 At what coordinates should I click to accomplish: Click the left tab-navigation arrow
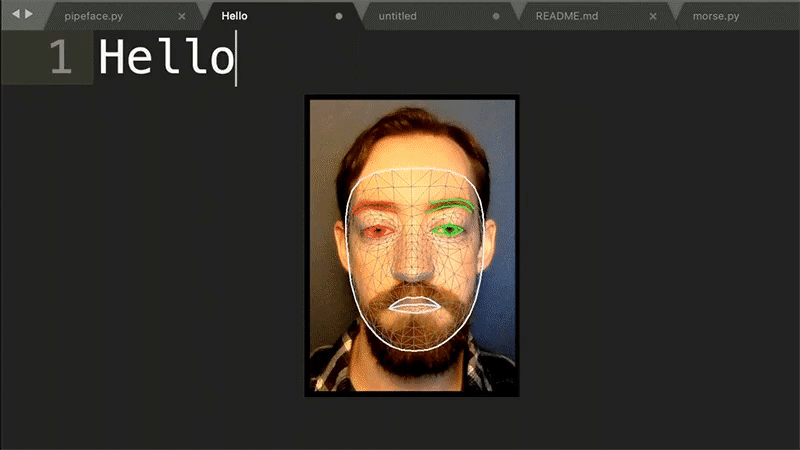[x=15, y=14]
